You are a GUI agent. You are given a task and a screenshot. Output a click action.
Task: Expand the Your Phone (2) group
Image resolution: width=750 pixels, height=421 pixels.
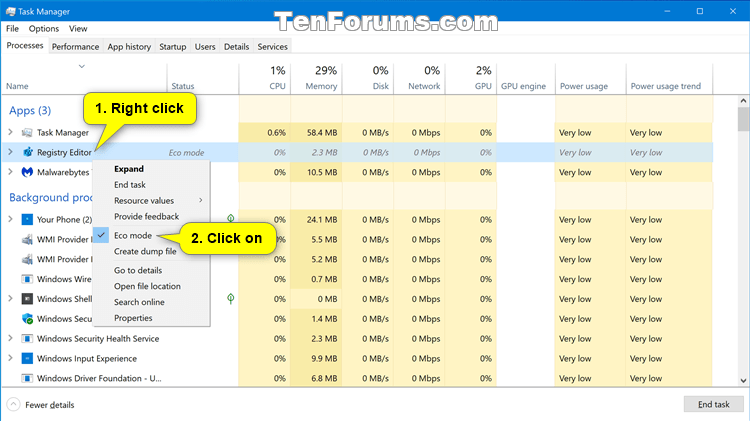[x=10, y=220]
